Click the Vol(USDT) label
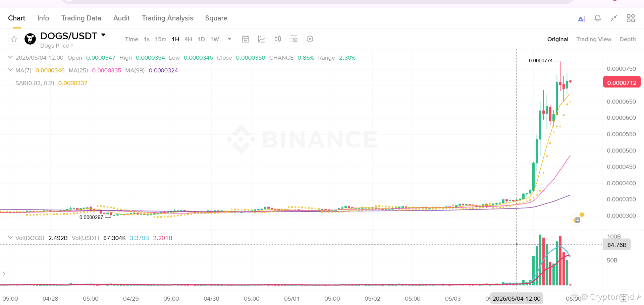This screenshot has height=305, width=644. tap(86, 238)
